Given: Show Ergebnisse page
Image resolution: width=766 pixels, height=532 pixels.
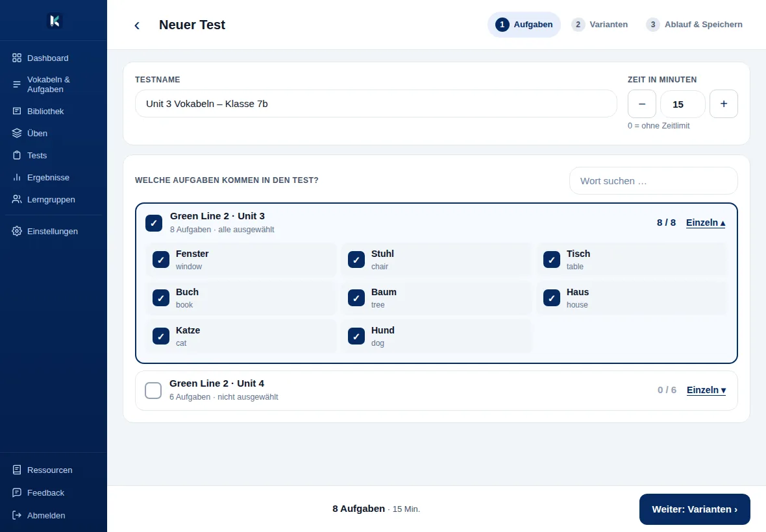Looking at the screenshot, I should point(53,177).
